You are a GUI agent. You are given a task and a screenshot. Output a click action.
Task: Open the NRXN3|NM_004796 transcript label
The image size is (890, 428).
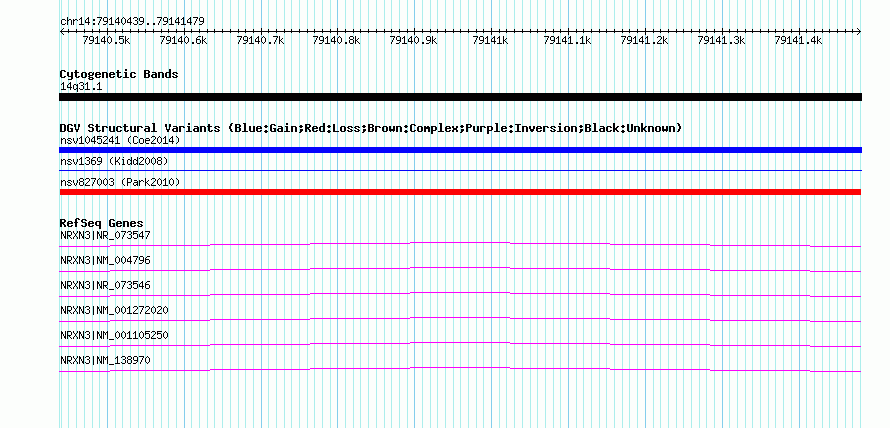click(105, 260)
